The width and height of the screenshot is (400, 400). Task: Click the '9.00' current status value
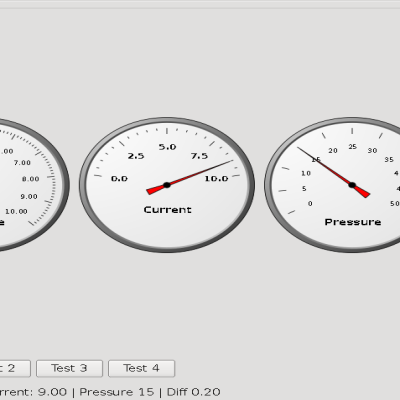click(52, 392)
